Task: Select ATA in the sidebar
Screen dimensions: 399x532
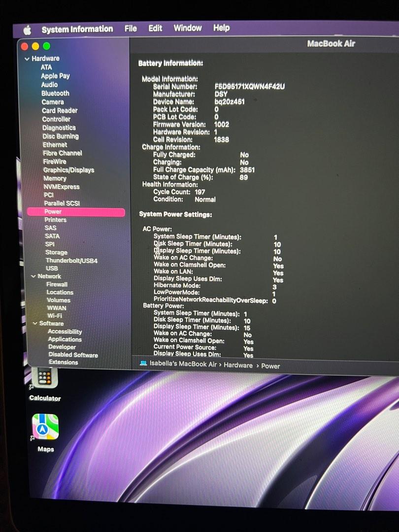Action: coord(46,67)
